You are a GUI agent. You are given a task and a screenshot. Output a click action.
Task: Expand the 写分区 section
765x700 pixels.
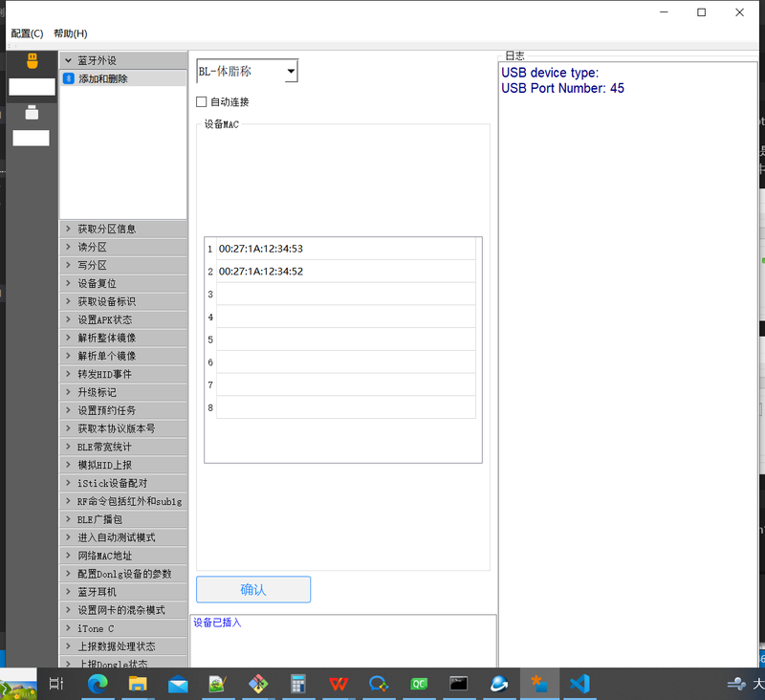[x=123, y=265]
